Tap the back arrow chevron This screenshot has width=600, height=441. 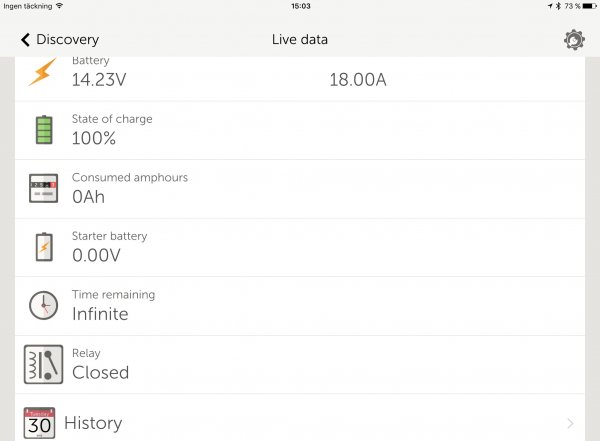pyautogui.click(x=25, y=40)
